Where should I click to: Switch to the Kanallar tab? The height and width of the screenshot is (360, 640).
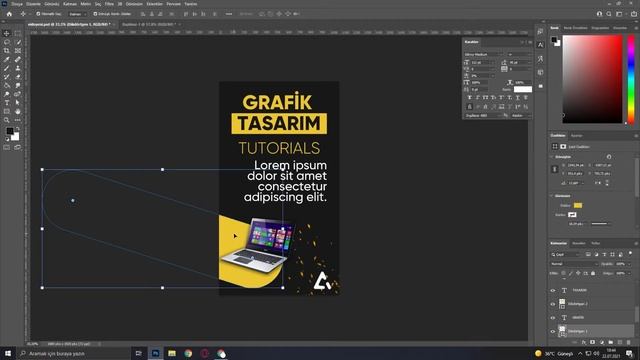pyautogui.click(x=578, y=243)
